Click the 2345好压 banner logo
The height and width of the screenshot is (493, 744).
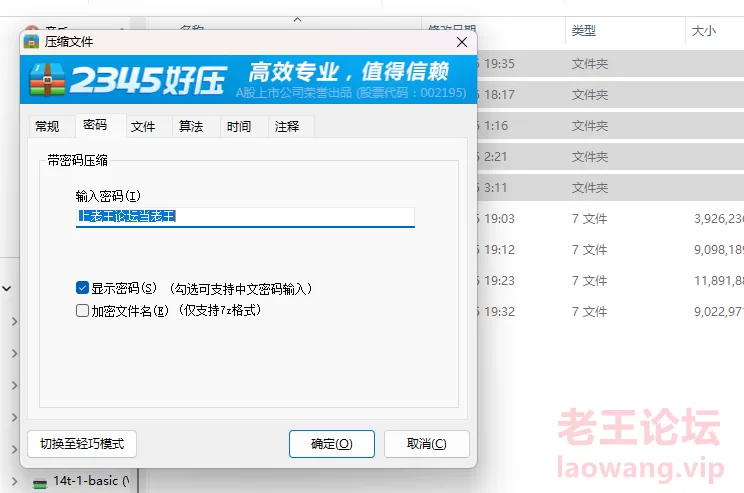pos(127,79)
